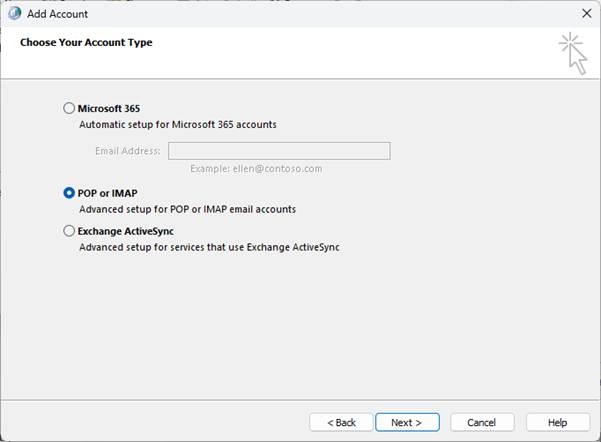Click the 'Add Account' window title text

57,14
